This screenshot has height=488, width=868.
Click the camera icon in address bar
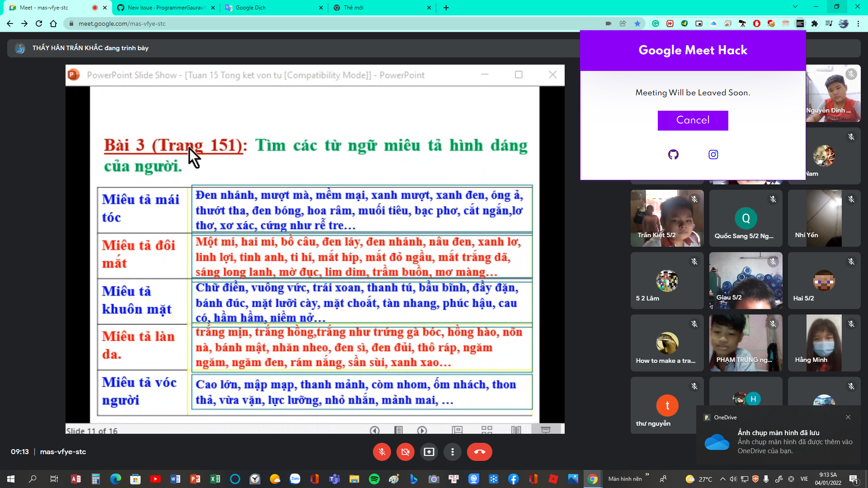pos(609,23)
